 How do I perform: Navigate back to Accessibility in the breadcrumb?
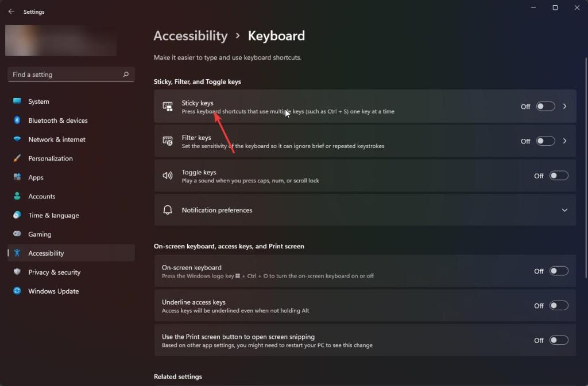coord(191,36)
